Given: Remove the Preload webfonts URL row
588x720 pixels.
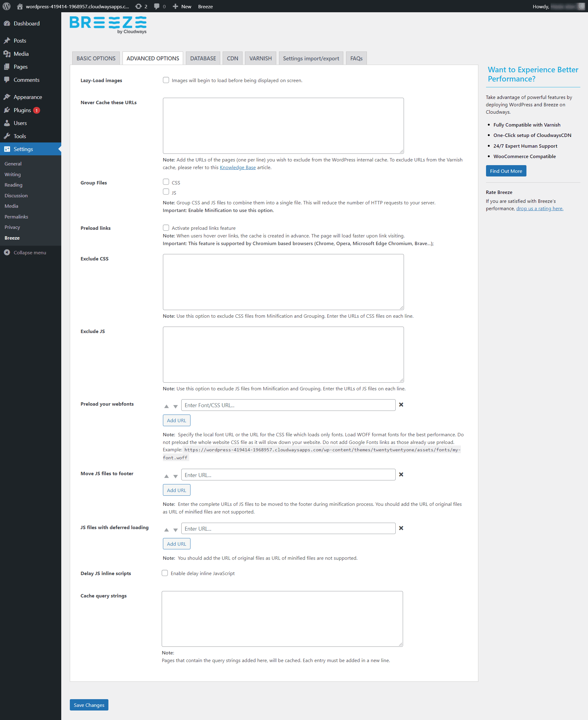Looking at the screenshot, I should (401, 404).
